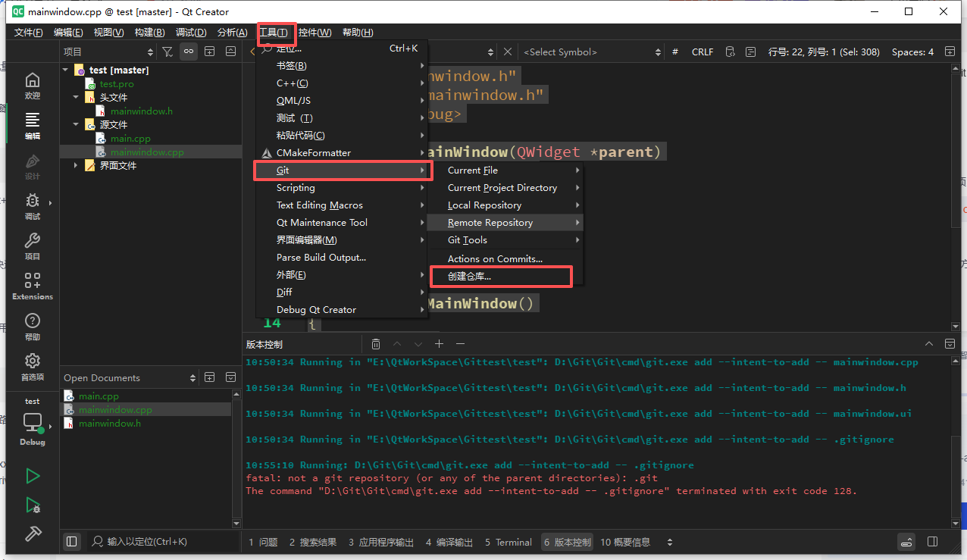Open the 项目 view selector dropdown
The image size is (967, 560).
click(108, 52)
